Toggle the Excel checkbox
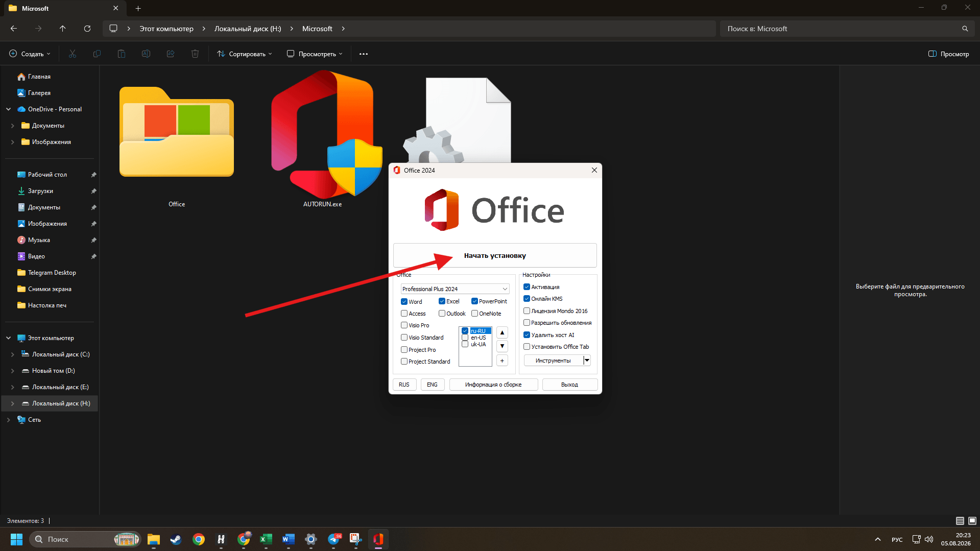Screen dimensions: 980x551 442,301
